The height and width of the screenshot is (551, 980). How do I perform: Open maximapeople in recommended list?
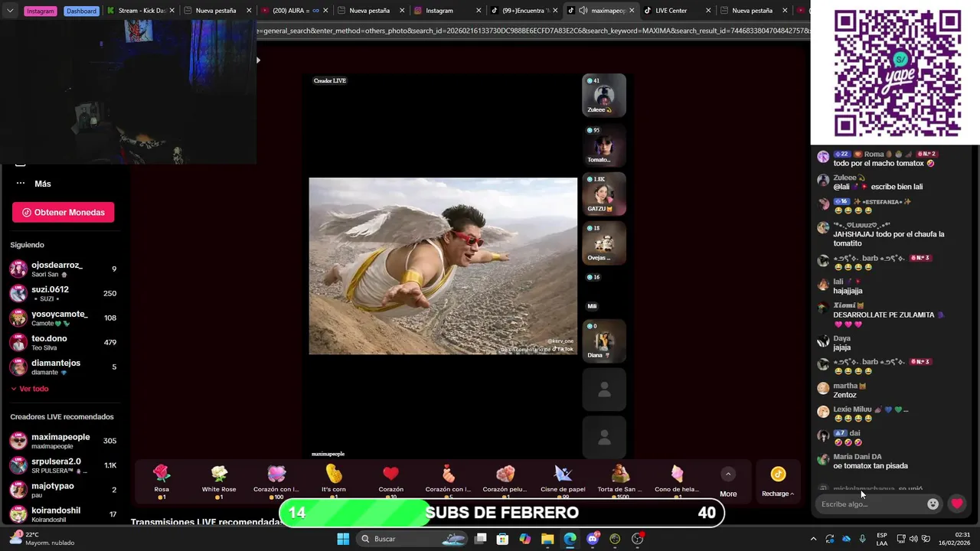coord(63,442)
